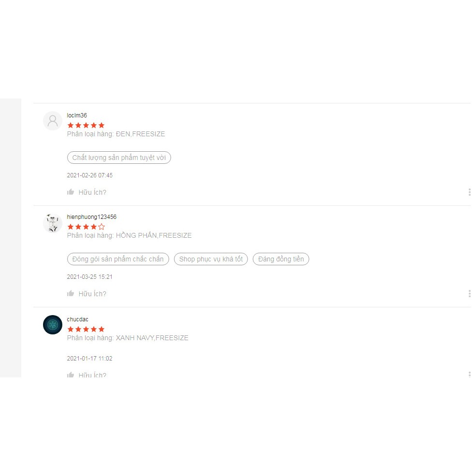The width and height of the screenshot is (476, 476).
Task: Open three-dot menu for hienphuong123456's review
Action: [469, 293]
